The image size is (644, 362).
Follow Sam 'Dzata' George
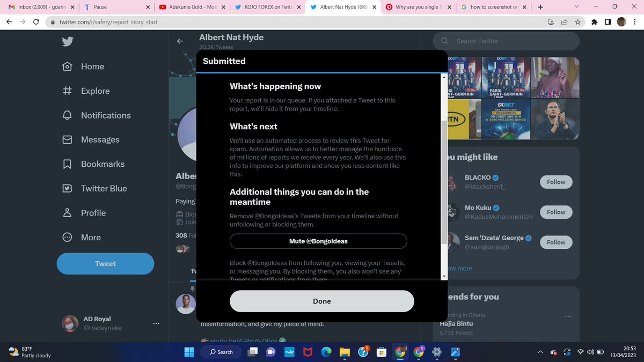tap(556, 242)
